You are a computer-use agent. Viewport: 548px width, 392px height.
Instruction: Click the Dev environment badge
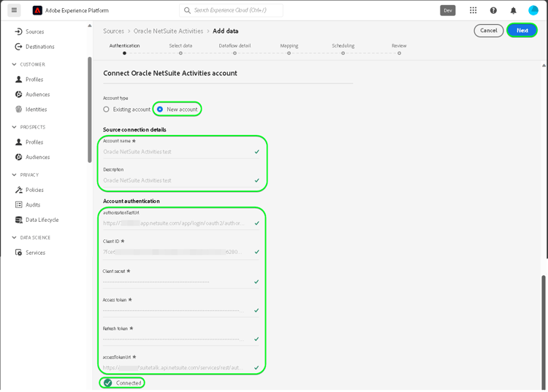tap(448, 10)
